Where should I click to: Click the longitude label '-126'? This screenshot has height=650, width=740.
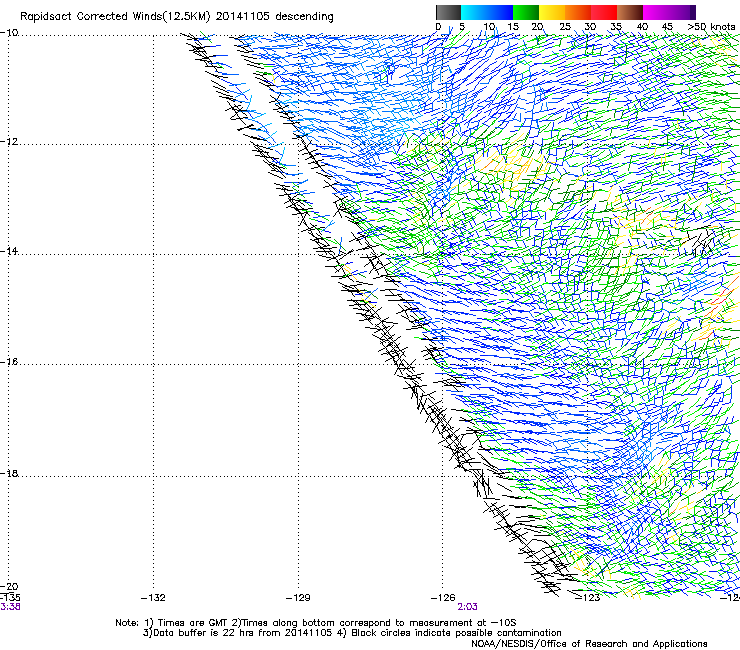pos(443,598)
